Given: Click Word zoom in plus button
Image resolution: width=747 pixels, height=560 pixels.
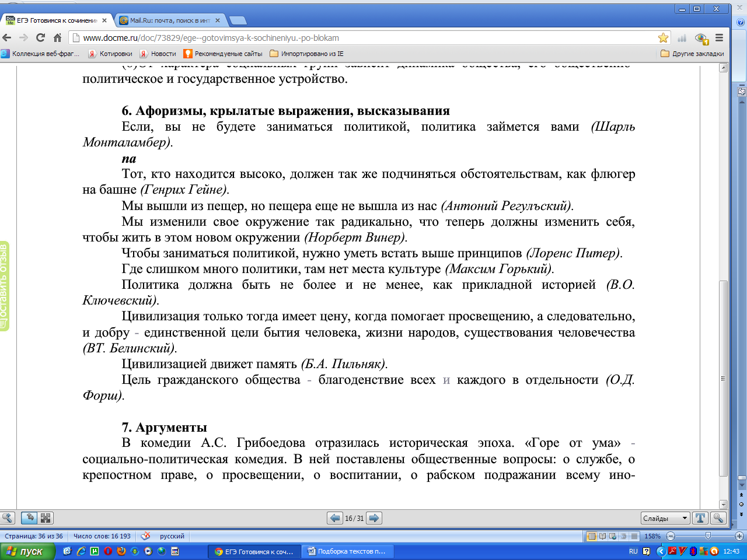Looking at the screenshot, I should coord(739,536).
